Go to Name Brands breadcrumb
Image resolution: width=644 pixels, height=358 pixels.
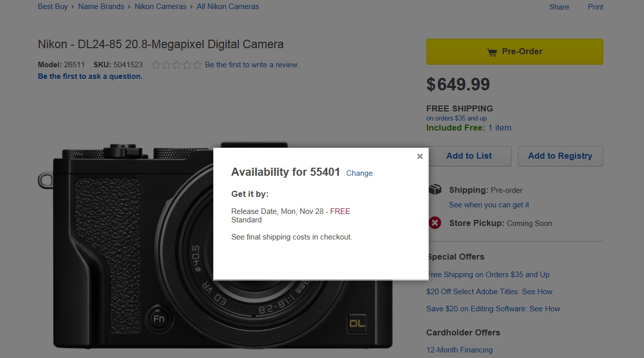pyautogui.click(x=101, y=7)
